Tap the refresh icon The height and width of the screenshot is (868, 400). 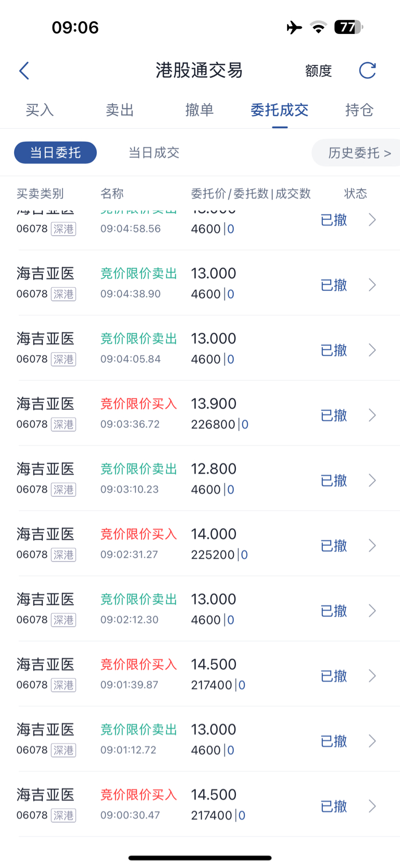pos(367,70)
